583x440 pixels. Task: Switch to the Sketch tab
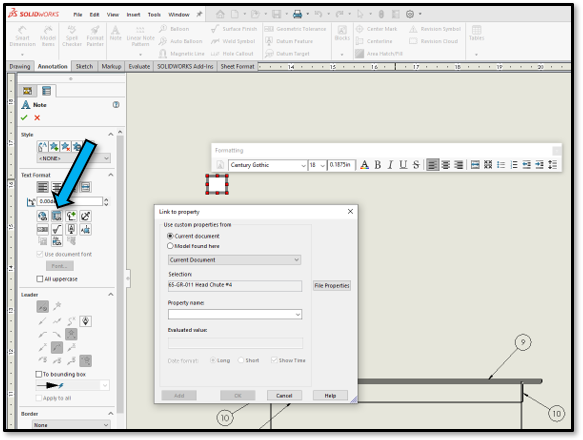coord(84,66)
